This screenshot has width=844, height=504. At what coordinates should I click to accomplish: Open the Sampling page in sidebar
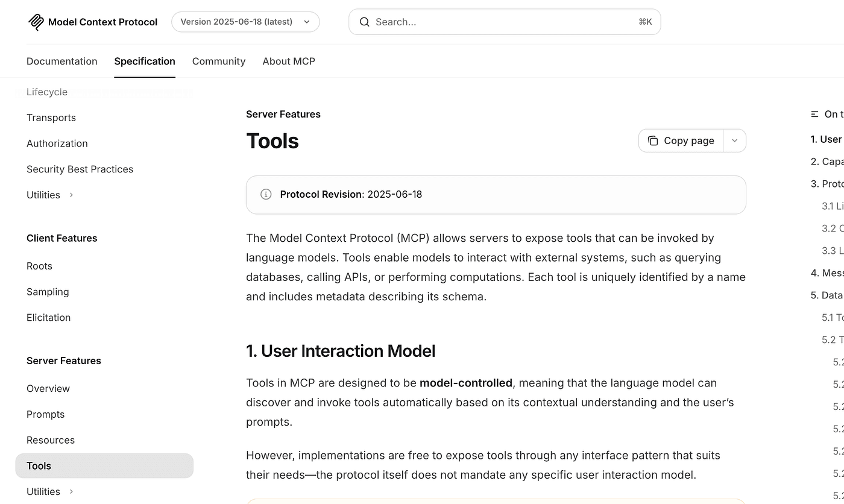pos(48,292)
